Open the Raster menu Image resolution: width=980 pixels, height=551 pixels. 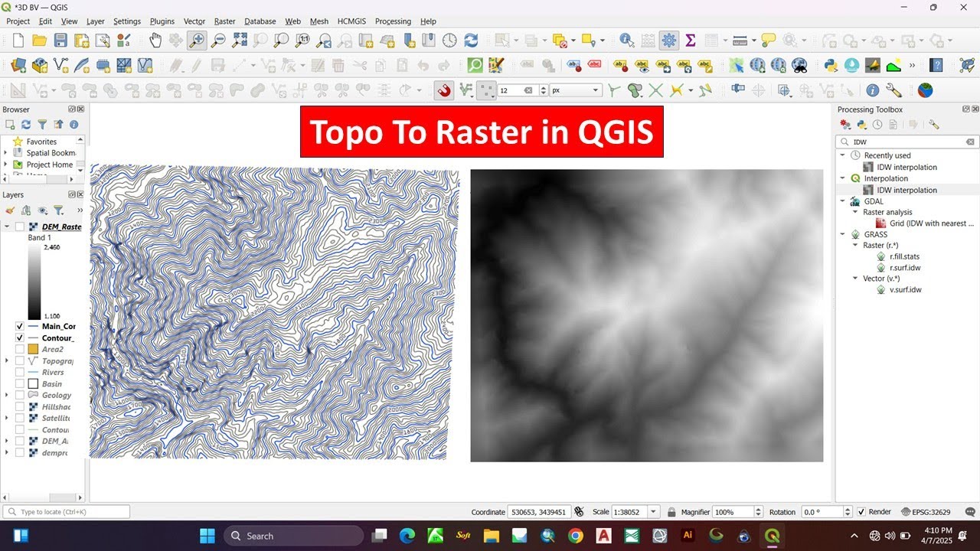click(224, 21)
